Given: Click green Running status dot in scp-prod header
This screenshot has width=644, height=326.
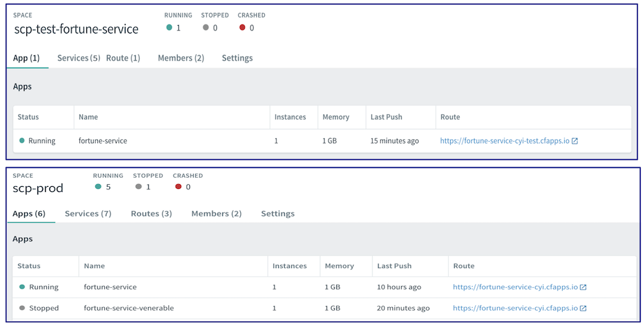Looking at the screenshot, I should 98,187.
